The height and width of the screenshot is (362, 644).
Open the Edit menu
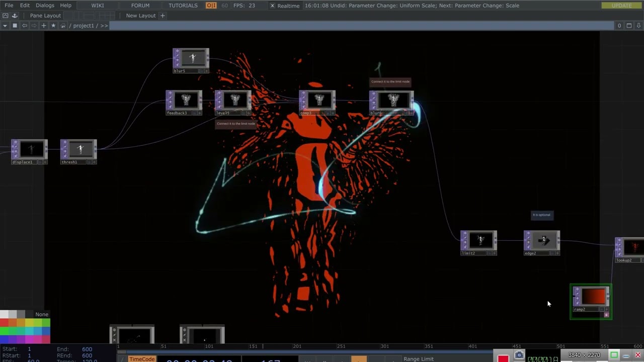pyautogui.click(x=25, y=6)
